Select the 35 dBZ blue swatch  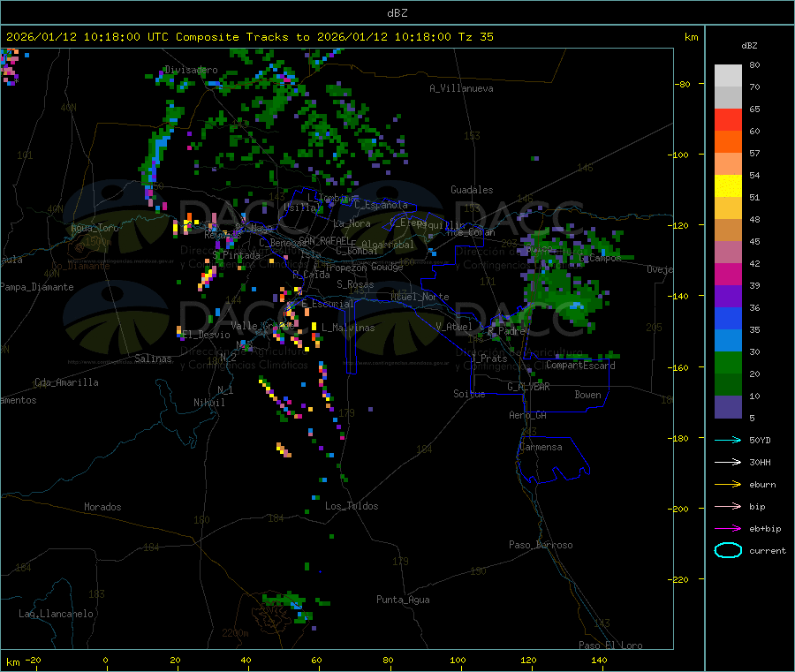(x=728, y=319)
